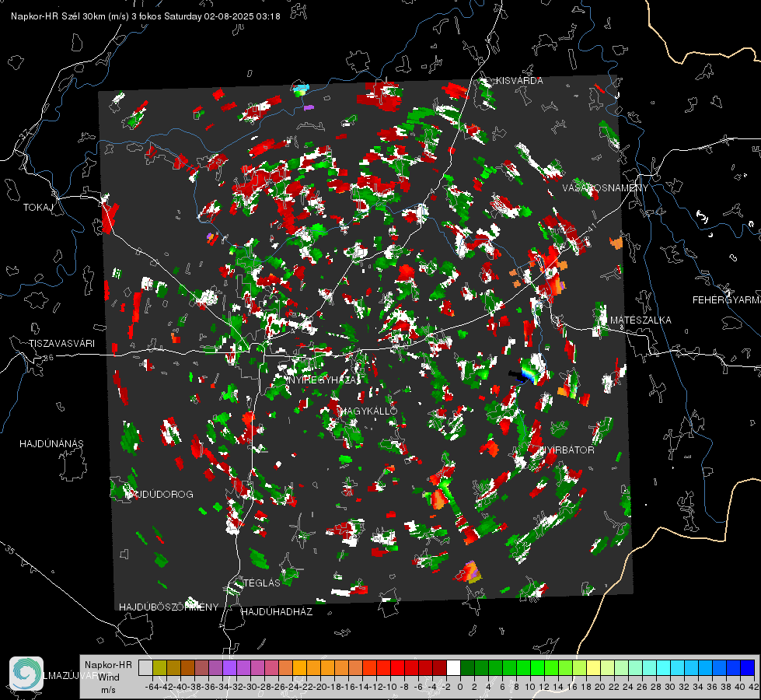Pick the olive swatch next to grey swatch

(159, 667)
